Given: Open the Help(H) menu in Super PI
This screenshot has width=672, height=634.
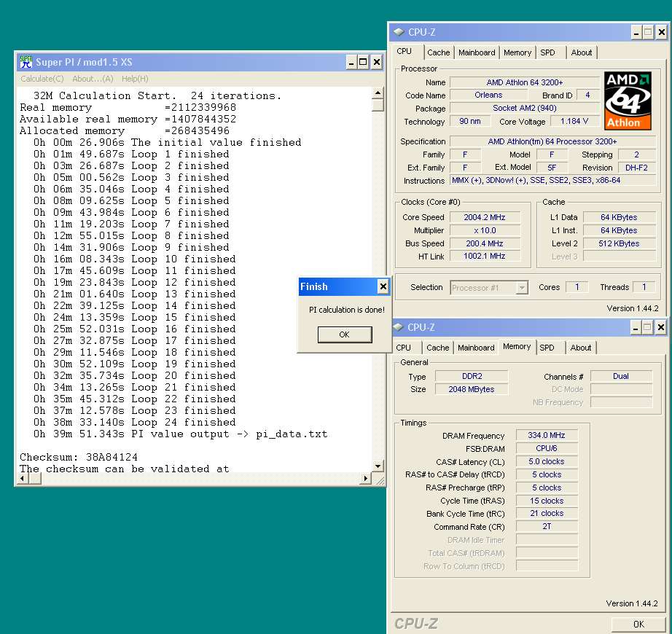Looking at the screenshot, I should pyautogui.click(x=135, y=79).
